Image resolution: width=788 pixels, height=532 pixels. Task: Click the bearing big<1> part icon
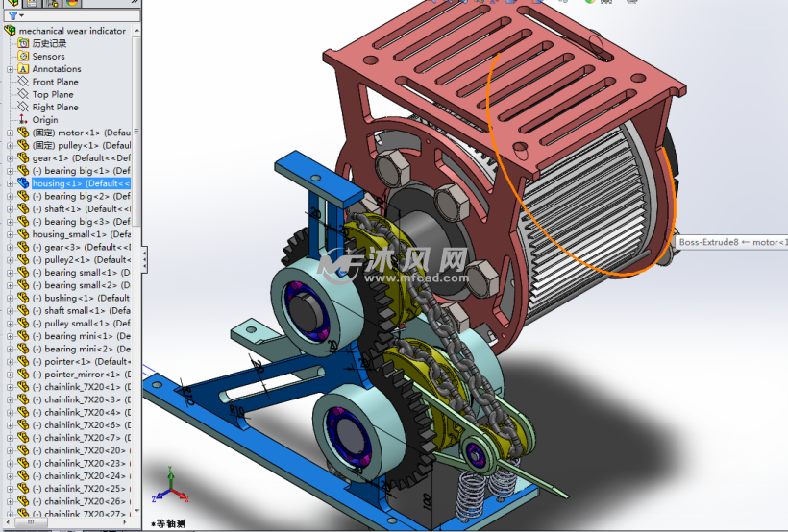[x=23, y=171]
